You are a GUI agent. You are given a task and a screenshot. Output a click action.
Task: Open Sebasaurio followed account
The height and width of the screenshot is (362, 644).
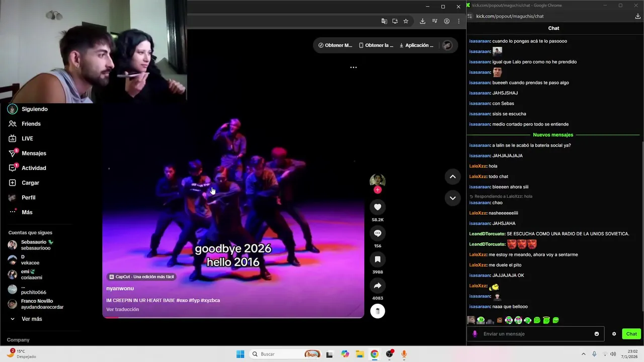36,245
